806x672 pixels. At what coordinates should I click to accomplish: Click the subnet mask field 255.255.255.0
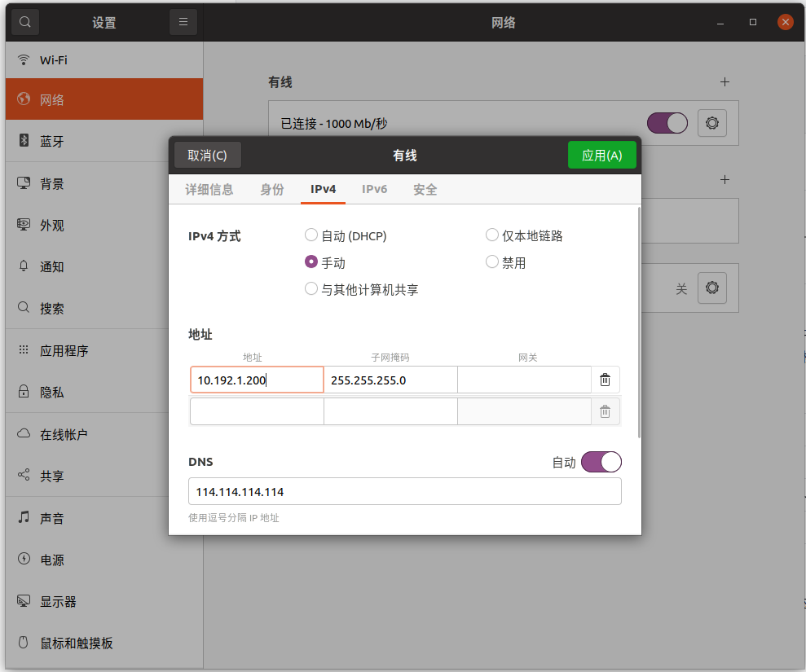pyautogui.click(x=390, y=380)
